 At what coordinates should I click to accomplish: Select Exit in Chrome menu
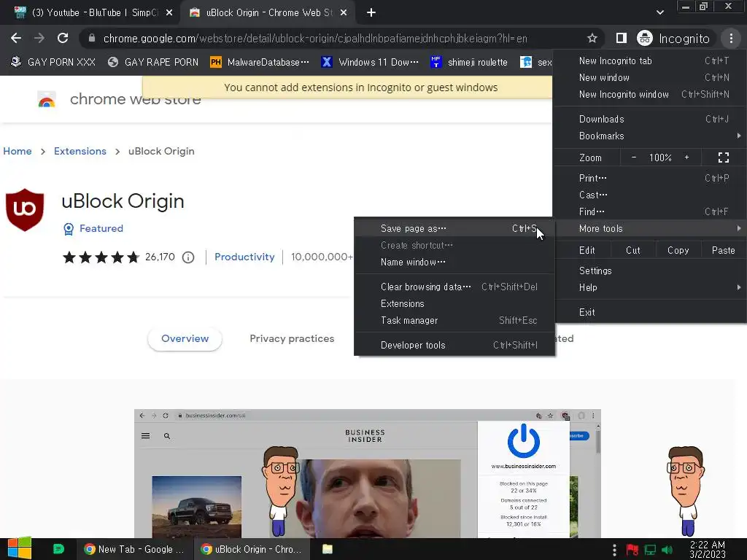[x=650, y=312]
